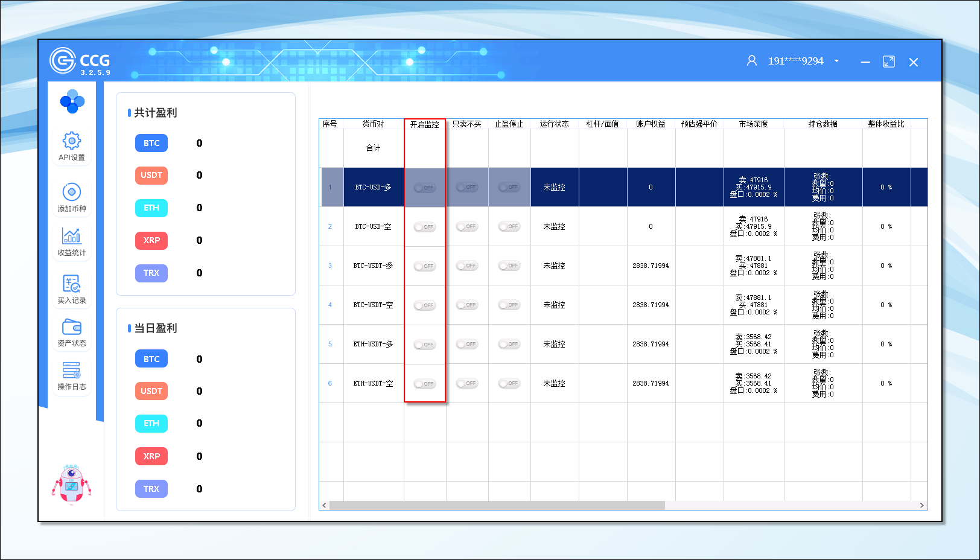
Task: Click the USDT button under 共计盈利
Action: [x=151, y=175]
